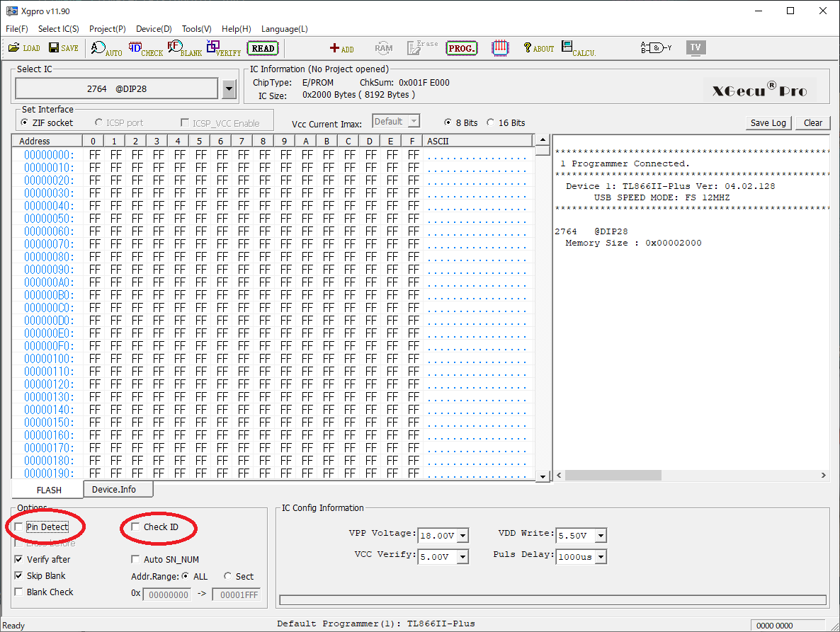The image size is (840, 632).
Task: Click the VERIFY toolbar icon
Action: (223, 49)
